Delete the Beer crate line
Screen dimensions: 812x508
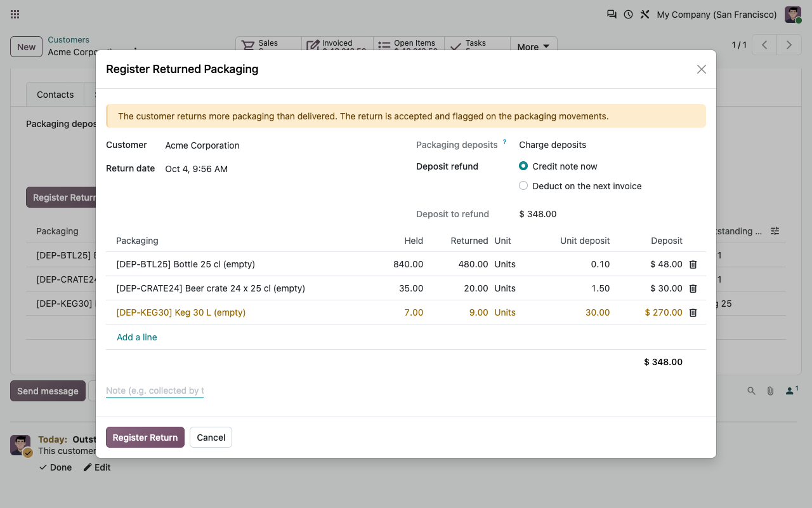pos(693,288)
